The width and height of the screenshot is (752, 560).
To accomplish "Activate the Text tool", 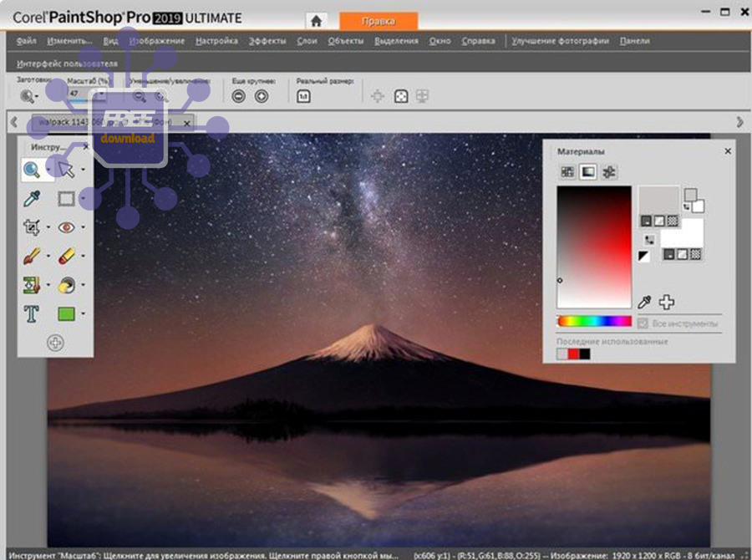I will pos(33,314).
